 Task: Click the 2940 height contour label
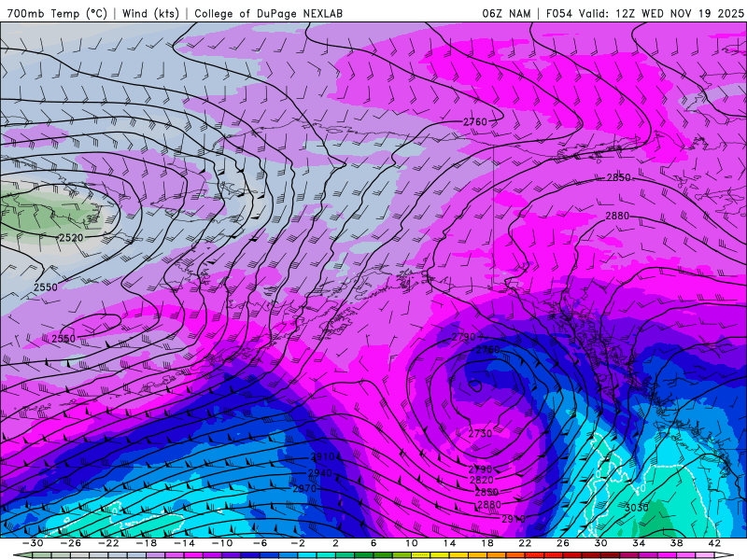click(320, 473)
